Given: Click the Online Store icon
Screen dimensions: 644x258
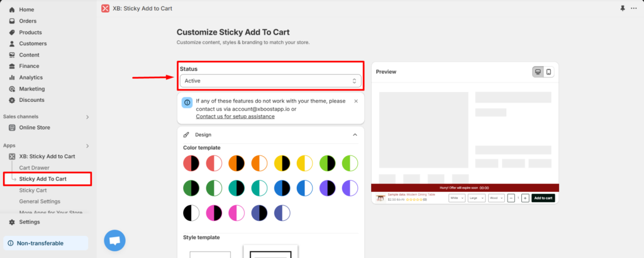Looking at the screenshot, I should 12,128.
